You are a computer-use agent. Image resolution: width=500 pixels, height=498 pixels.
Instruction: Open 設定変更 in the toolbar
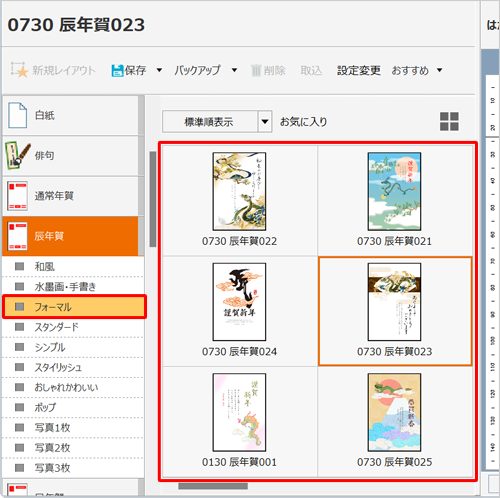tap(359, 70)
